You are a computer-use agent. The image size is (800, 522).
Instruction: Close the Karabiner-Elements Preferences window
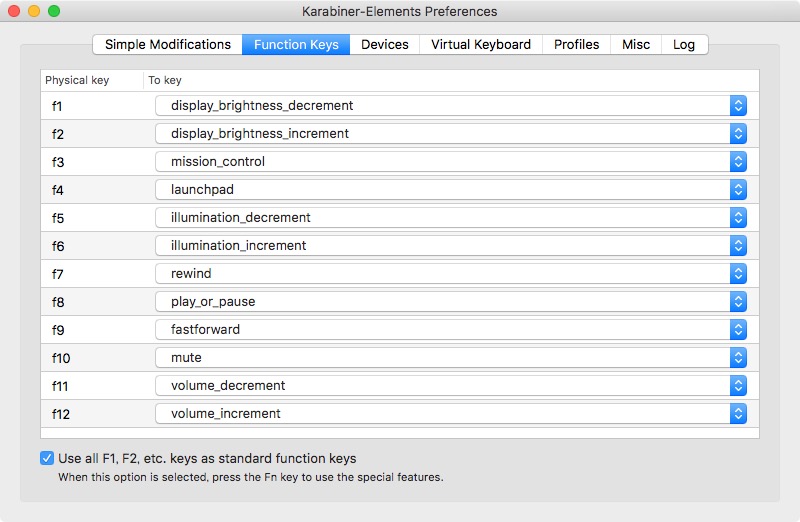(x=14, y=11)
